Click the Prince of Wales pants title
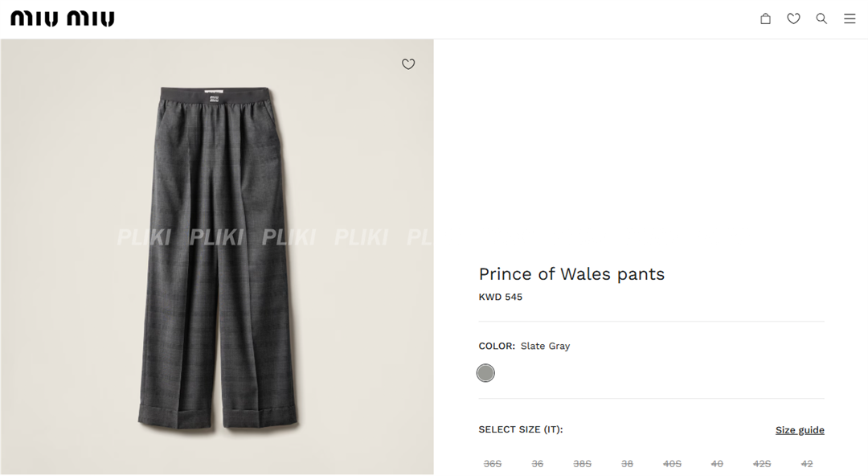Viewport: 868px width, 476px height. point(571,274)
